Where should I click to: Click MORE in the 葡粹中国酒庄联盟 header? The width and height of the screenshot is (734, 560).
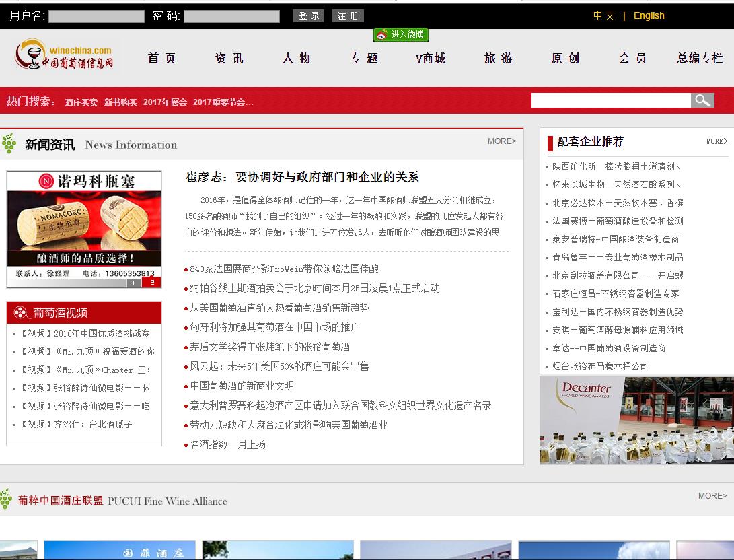tap(712, 496)
